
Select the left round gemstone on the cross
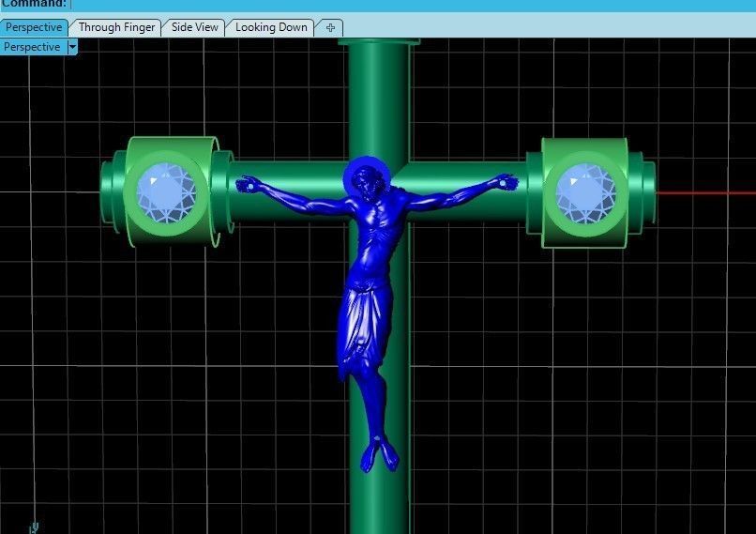coord(166,192)
